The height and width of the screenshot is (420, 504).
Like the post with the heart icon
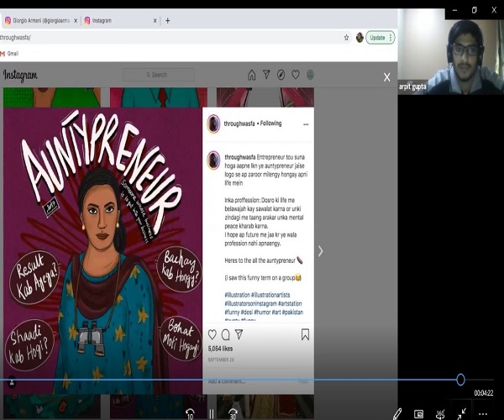(213, 334)
